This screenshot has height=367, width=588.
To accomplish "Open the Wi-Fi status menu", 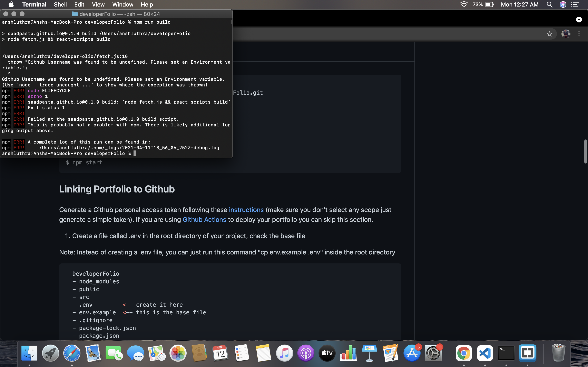I will click(464, 4).
